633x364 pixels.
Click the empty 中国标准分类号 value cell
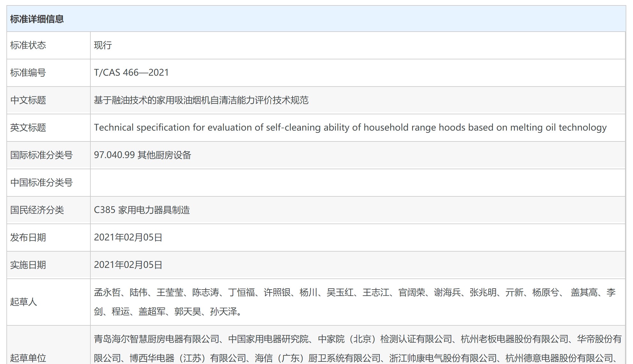pyautogui.click(x=357, y=183)
